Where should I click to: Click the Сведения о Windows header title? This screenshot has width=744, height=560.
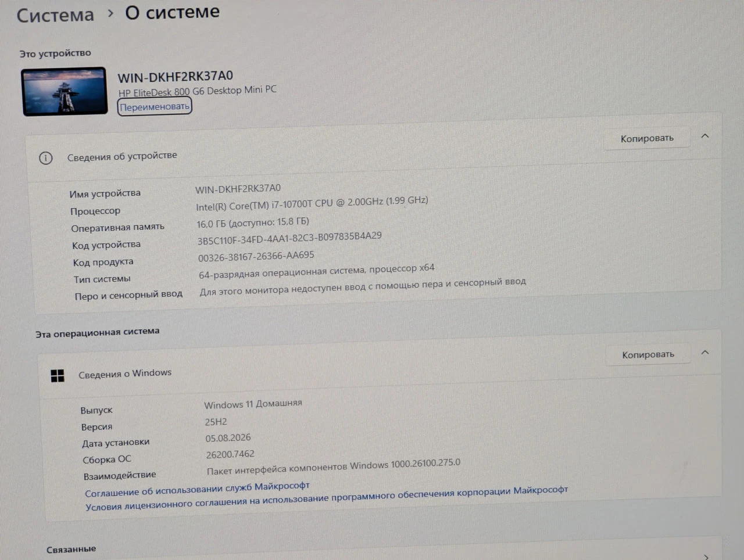(125, 374)
